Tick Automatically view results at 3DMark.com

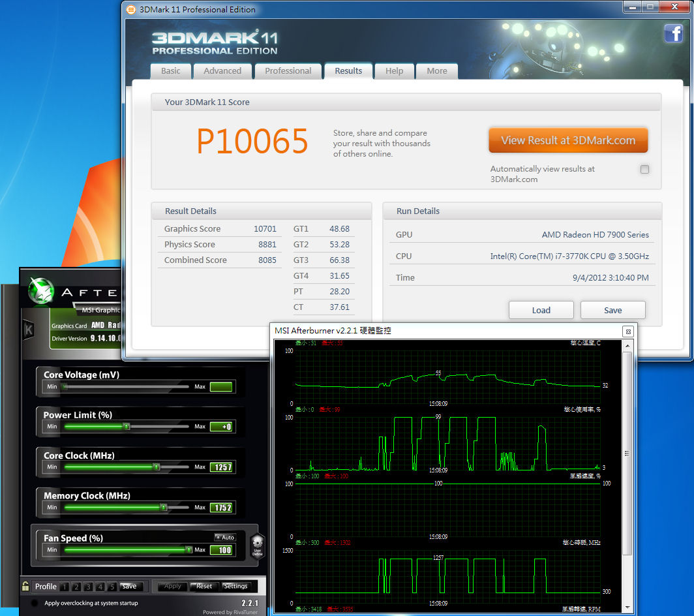point(644,169)
